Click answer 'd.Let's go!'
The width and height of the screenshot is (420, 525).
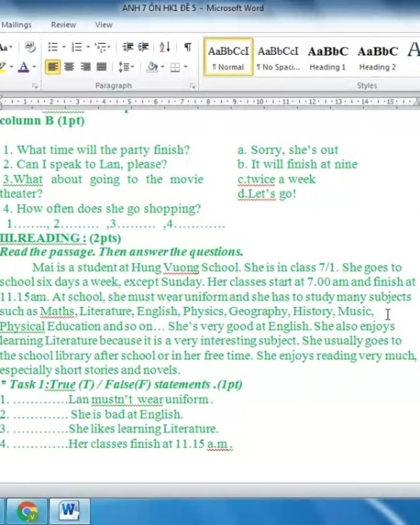(267, 194)
